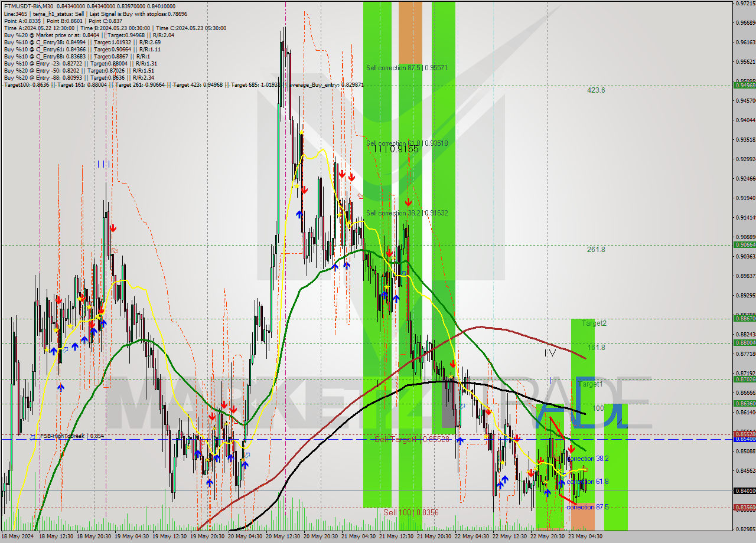The width and height of the screenshot is (756, 543).
Task: Click the 'correction 87.5' blue label
Action: click(x=587, y=507)
